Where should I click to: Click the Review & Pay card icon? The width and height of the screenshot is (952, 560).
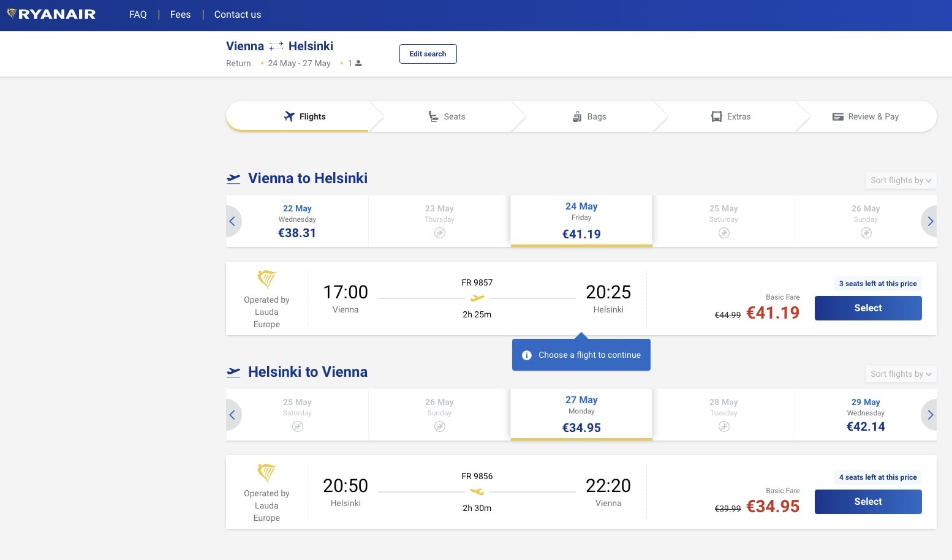(837, 116)
